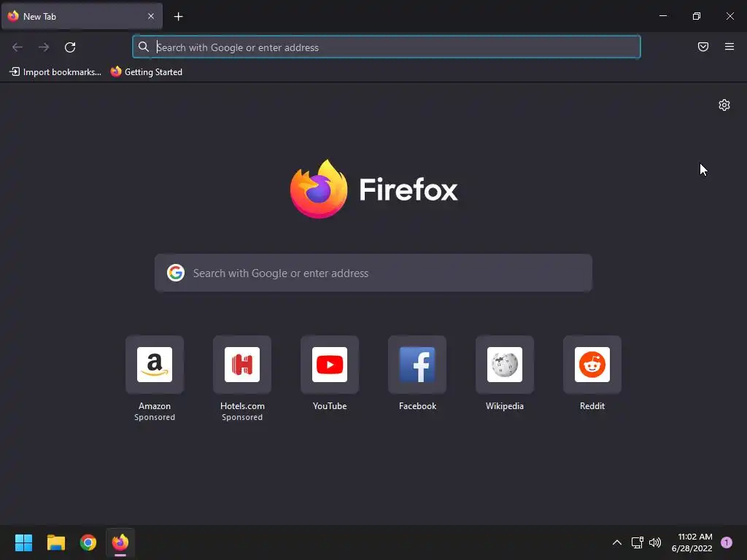Screen dimensions: 747x560
Task: Open new tab personalization gear
Action: [724, 105]
